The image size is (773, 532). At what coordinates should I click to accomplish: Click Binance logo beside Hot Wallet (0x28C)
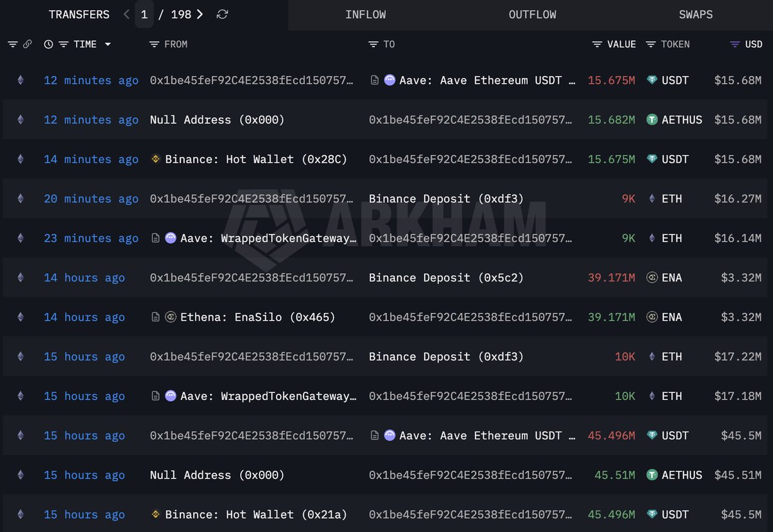(x=155, y=159)
